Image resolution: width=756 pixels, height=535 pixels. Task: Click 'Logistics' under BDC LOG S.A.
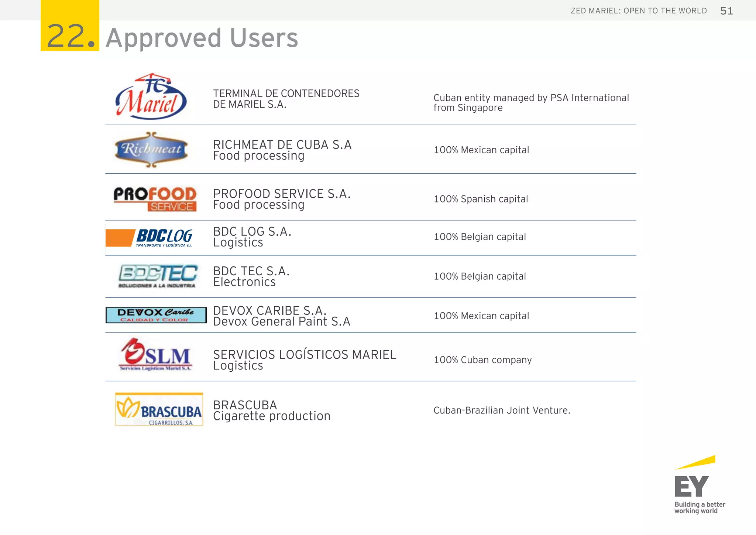coord(238,243)
